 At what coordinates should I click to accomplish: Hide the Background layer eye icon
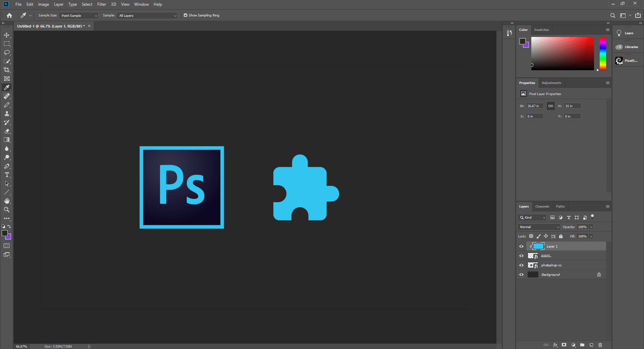(521, 274)
